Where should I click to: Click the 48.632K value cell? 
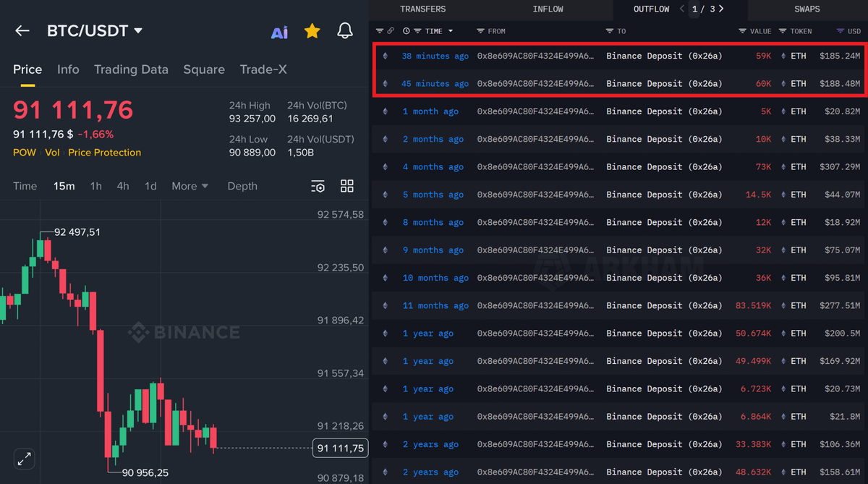753,472
